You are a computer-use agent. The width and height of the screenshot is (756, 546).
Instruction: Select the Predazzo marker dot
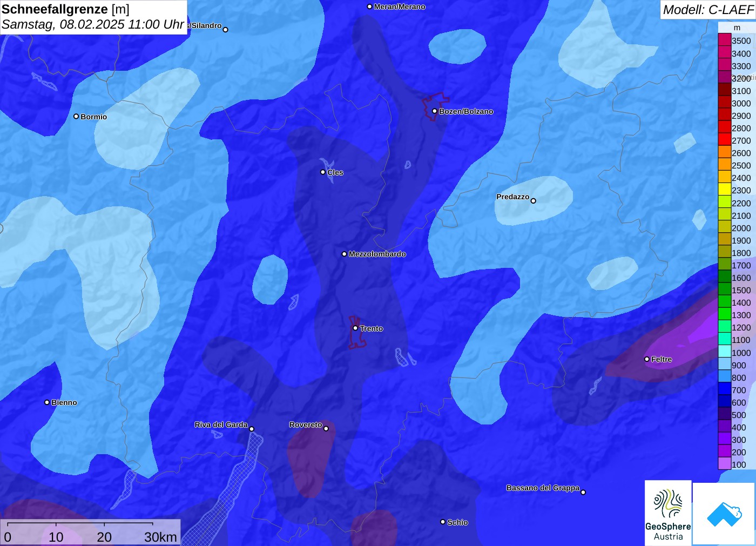(x=534, y=201)
